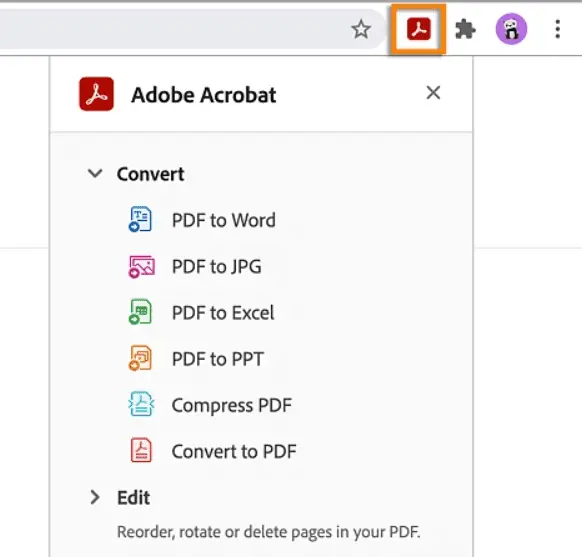Open the Convert to PDF tool
582x557 pixels.
point(234,451)
